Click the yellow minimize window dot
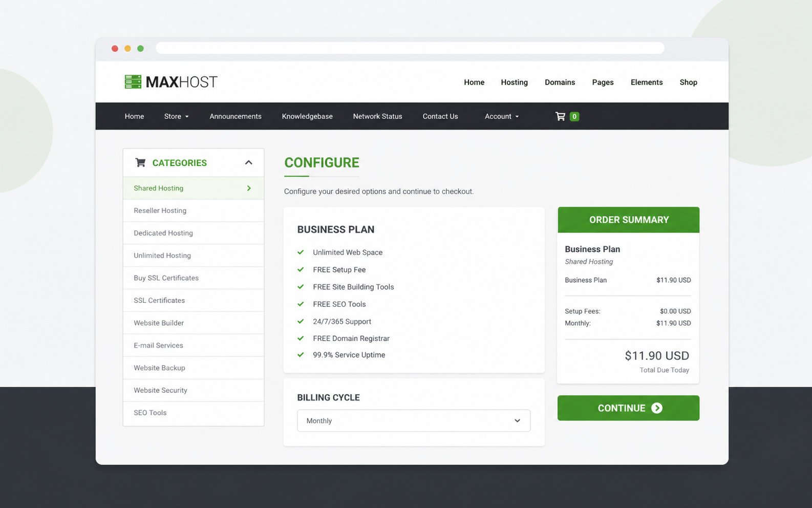812x508 pixels. click(127, 49)
